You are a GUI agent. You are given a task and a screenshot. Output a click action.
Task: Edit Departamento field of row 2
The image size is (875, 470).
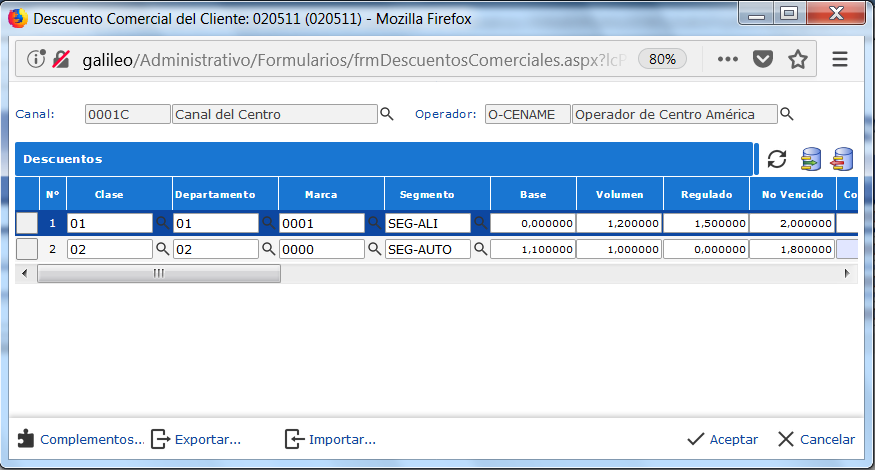pos(216,249)
